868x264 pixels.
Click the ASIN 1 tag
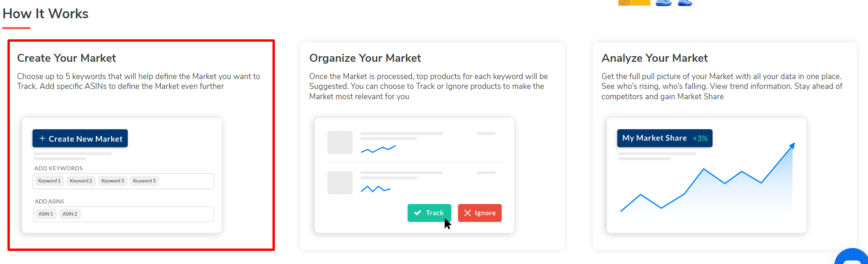[46, 214]
